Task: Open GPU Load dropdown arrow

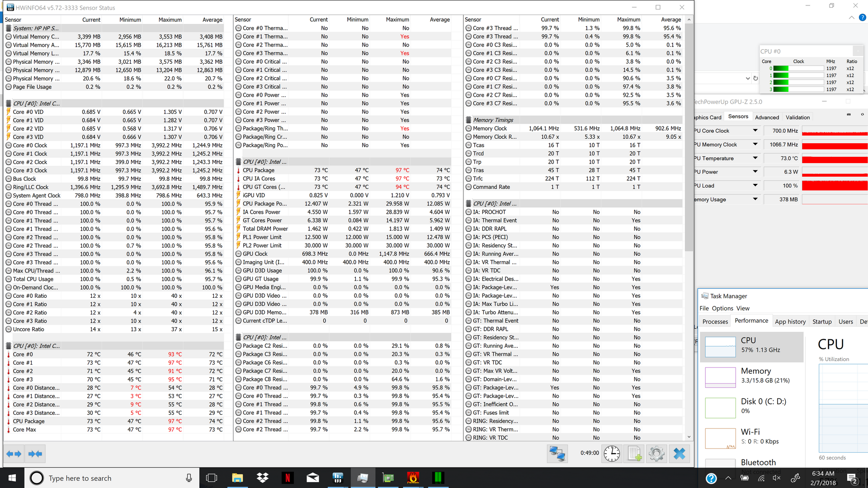Action: pos(755,186)
